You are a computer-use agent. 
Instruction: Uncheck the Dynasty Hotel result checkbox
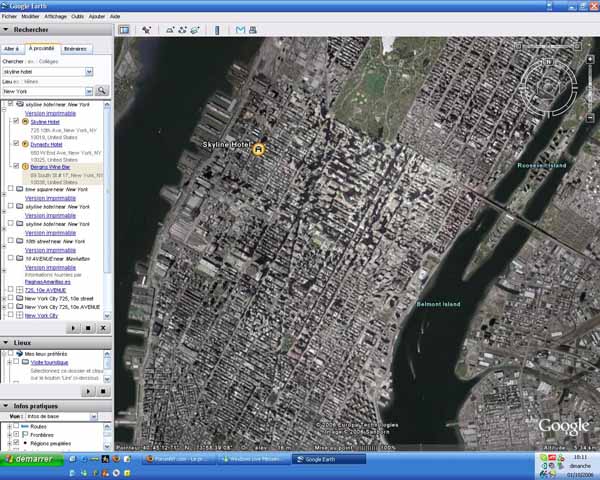coord(16,143)
